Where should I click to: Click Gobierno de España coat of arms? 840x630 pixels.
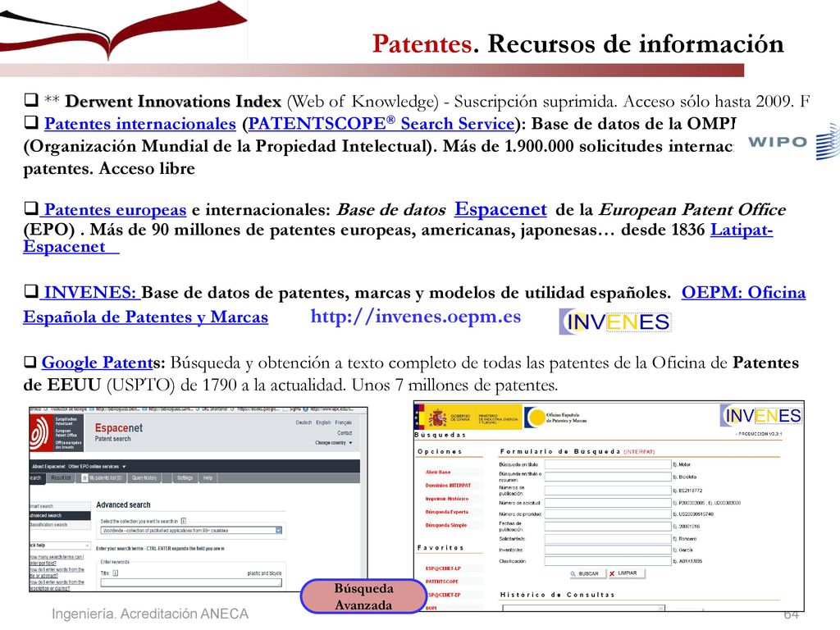tap(438, 417)
